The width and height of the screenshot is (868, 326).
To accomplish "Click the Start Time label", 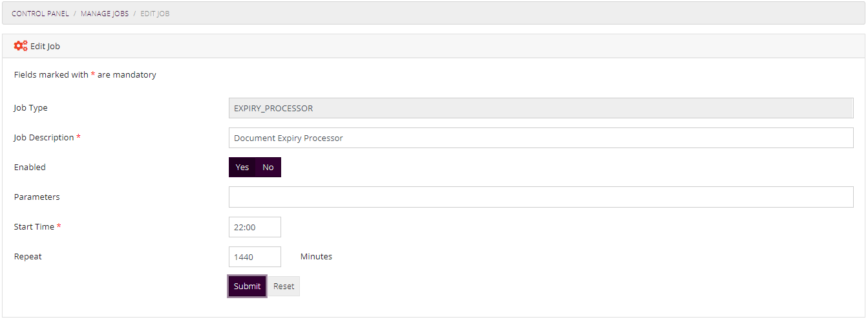I will 34,227.
